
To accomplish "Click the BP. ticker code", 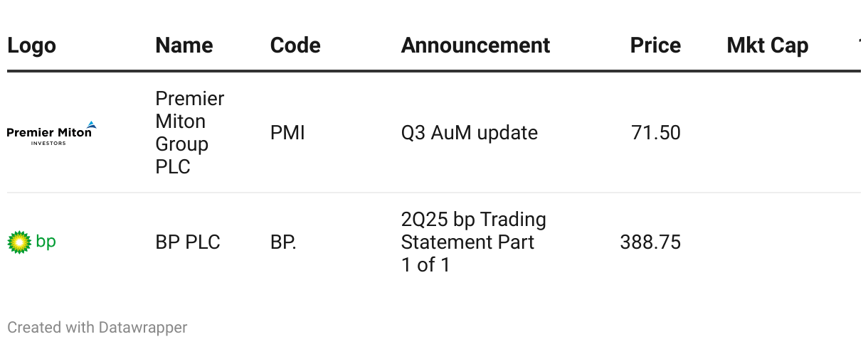I will [x=283, y=242].
